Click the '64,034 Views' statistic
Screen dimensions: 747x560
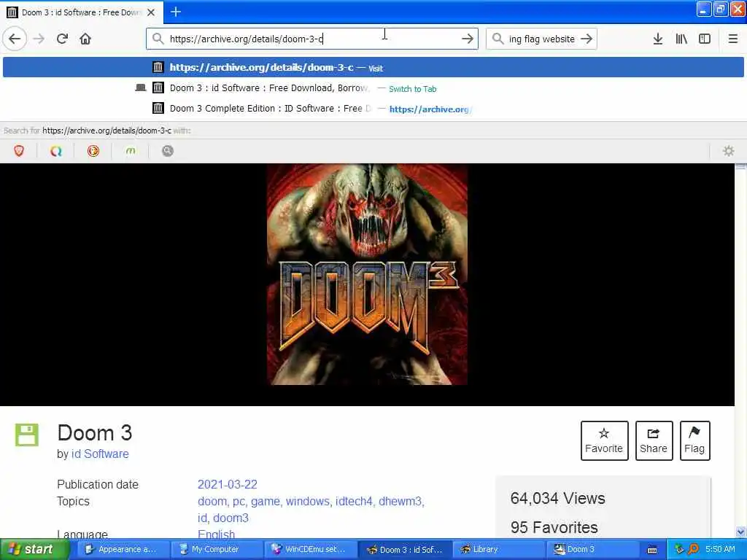557,499
